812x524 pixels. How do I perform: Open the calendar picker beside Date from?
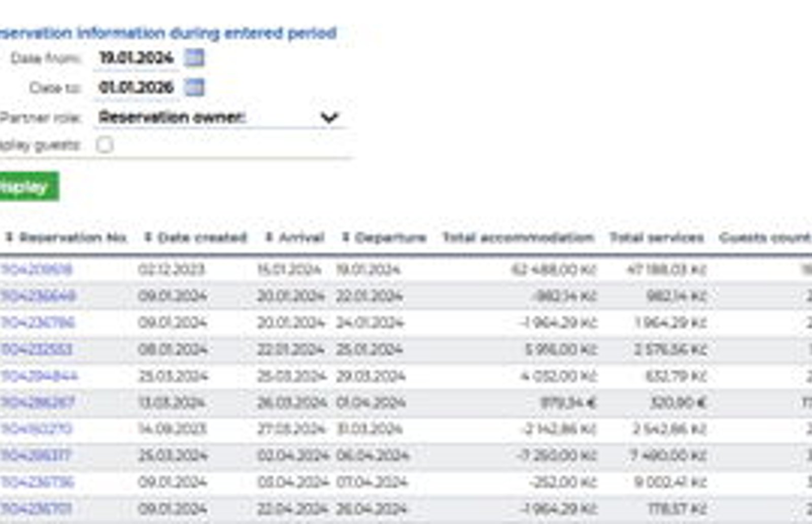[194, 57]
